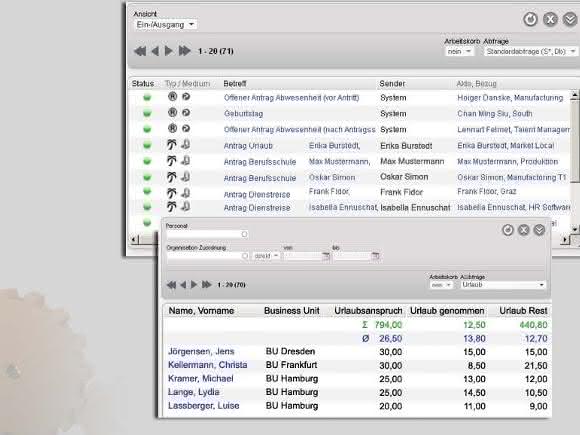
Task: Click green status icon of Geburtstag row
Action: [x=147, y=113]
